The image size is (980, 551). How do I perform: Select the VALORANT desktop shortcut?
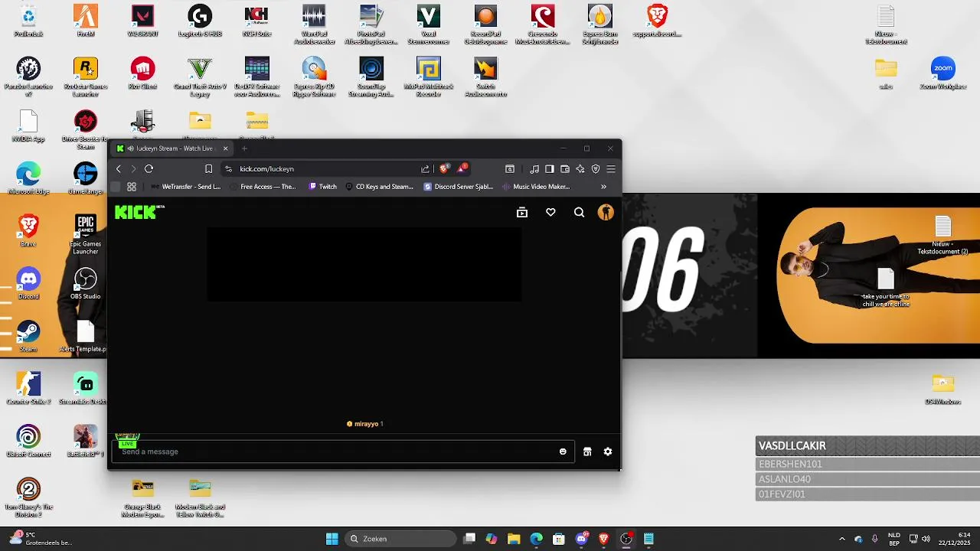coord(142,21)
